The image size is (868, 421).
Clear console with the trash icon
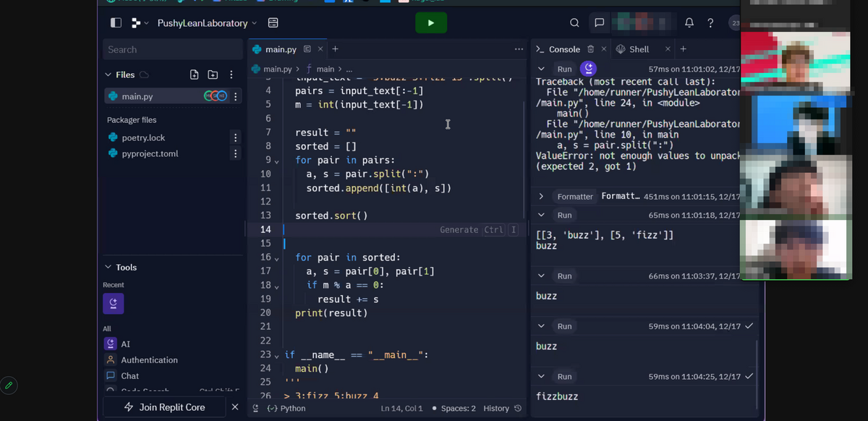pos(590,49)
